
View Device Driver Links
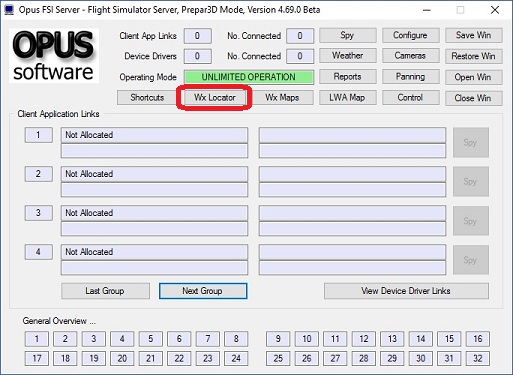(x=406, y=291)
